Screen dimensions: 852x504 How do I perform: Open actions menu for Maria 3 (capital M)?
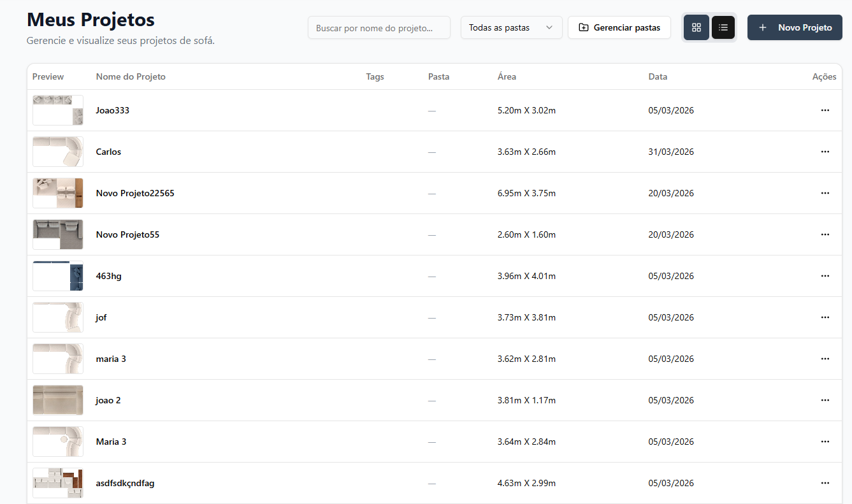[825, 442]
